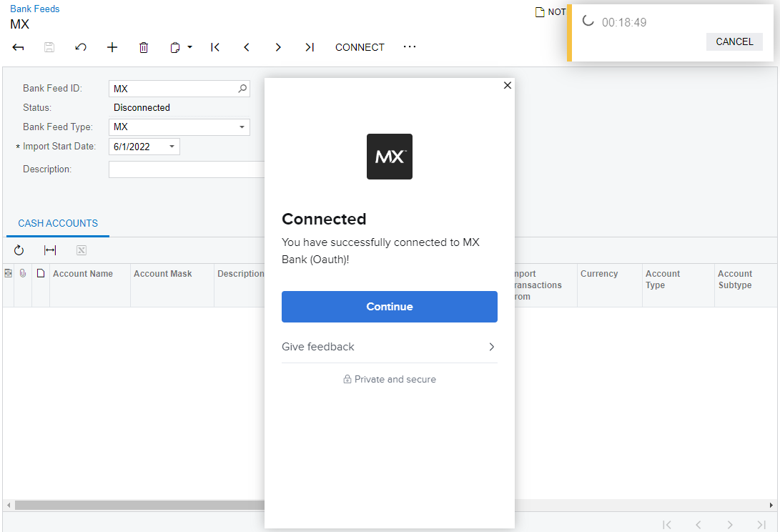
Task: Click the undo icon in toolbar
Action: [x=81, y=47]
